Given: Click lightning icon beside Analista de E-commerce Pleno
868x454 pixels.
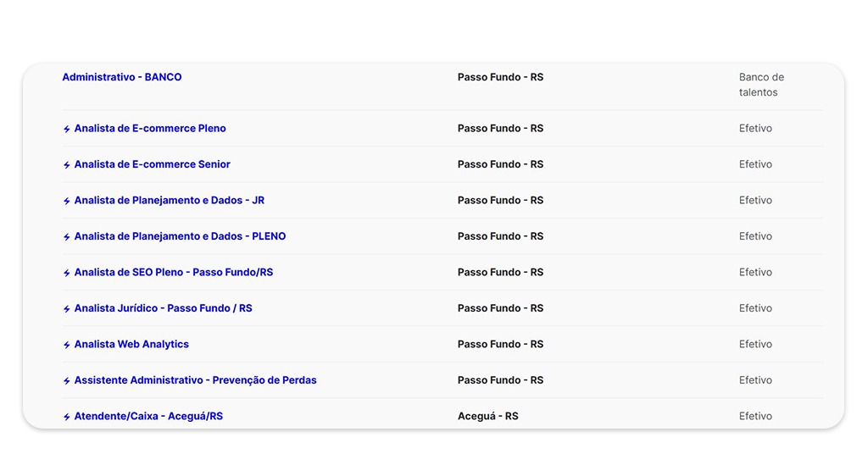Looking at the screenshot, I should [x=67, y=130].
